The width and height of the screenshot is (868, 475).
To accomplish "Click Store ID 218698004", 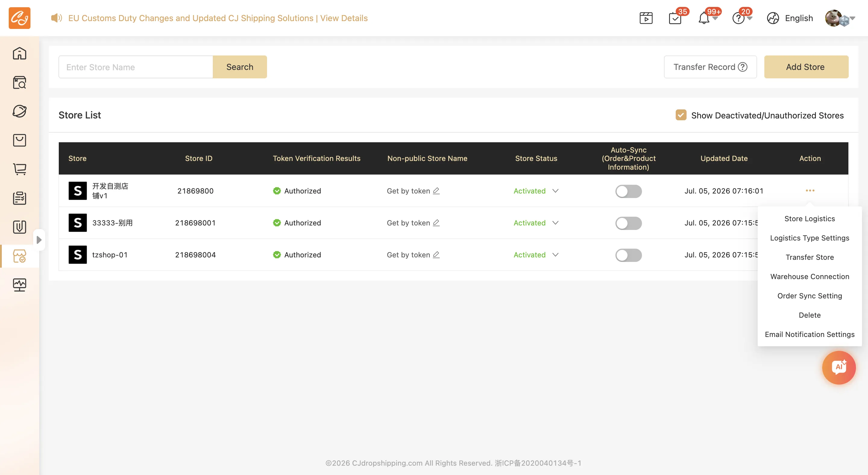I will point(195,255).
